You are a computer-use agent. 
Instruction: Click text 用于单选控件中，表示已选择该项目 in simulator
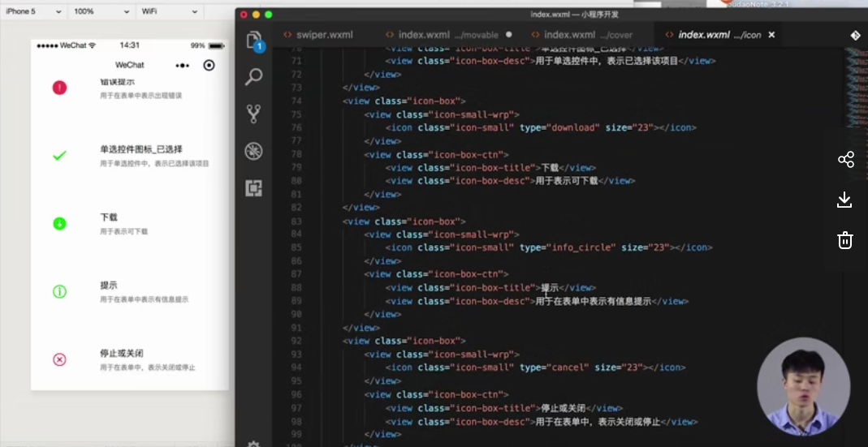[154, 164]
